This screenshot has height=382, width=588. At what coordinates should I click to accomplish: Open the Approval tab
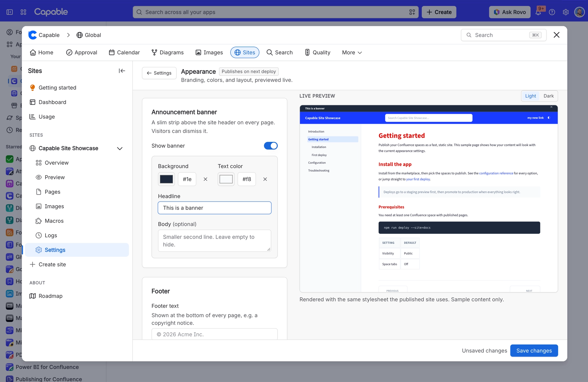tap(81, 53)
